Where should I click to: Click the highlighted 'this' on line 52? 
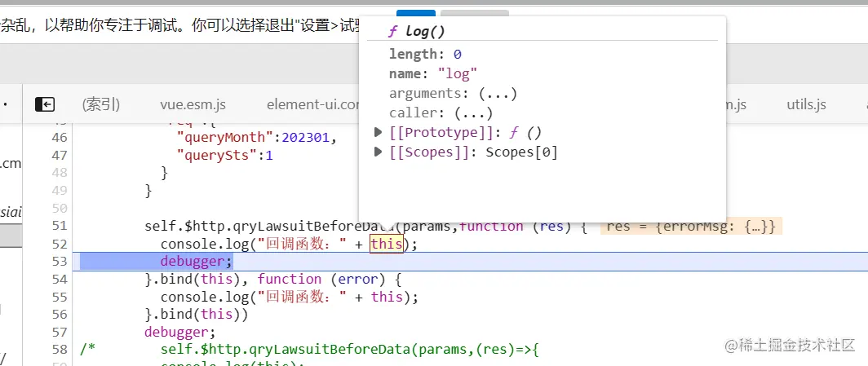[387, 243]
